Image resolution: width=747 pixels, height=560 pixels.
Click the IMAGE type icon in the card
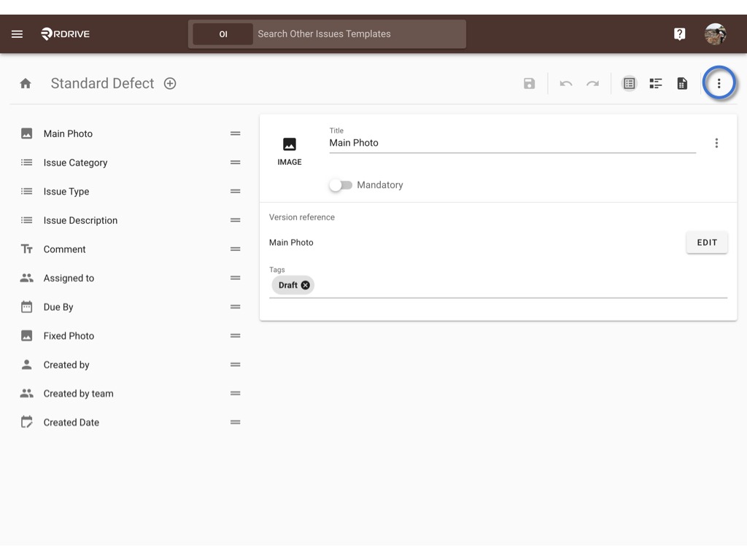[289, 144]
